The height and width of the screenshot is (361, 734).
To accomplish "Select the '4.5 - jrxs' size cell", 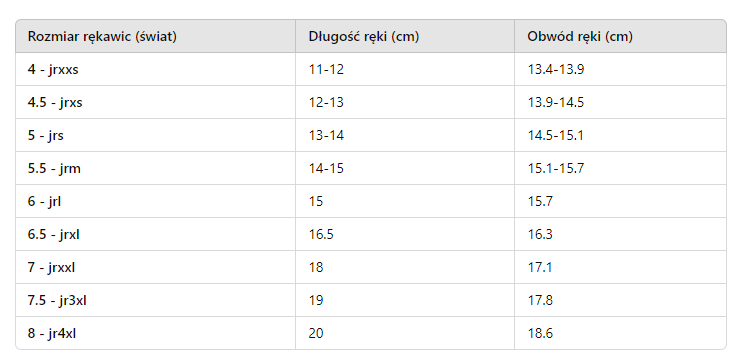I will (155, 102).
